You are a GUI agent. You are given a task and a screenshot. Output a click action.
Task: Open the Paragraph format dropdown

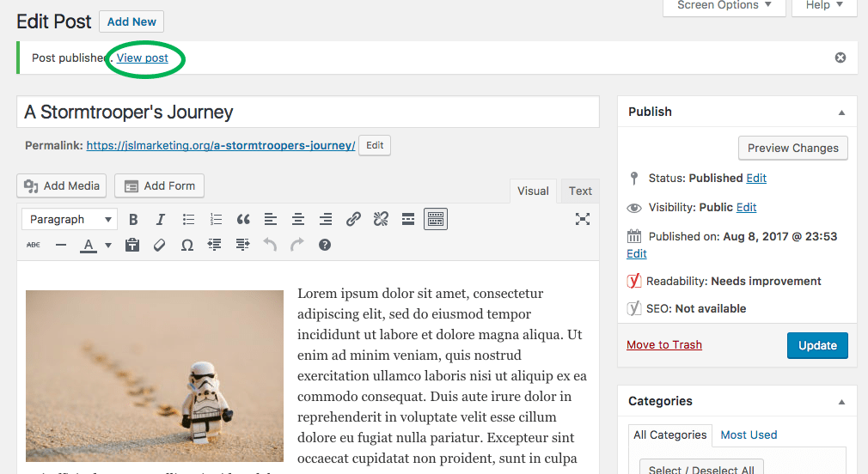70,220
